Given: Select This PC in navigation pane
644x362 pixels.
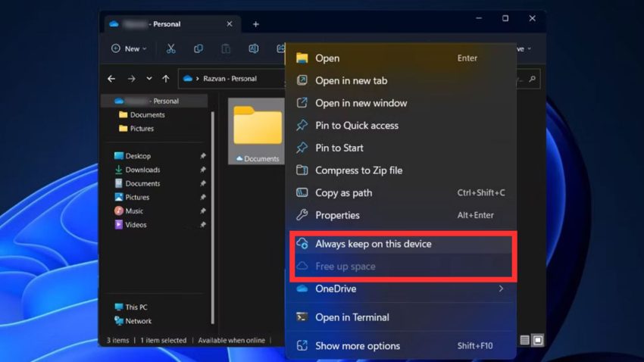Looking at the screenshot, I should coord(131,307).
